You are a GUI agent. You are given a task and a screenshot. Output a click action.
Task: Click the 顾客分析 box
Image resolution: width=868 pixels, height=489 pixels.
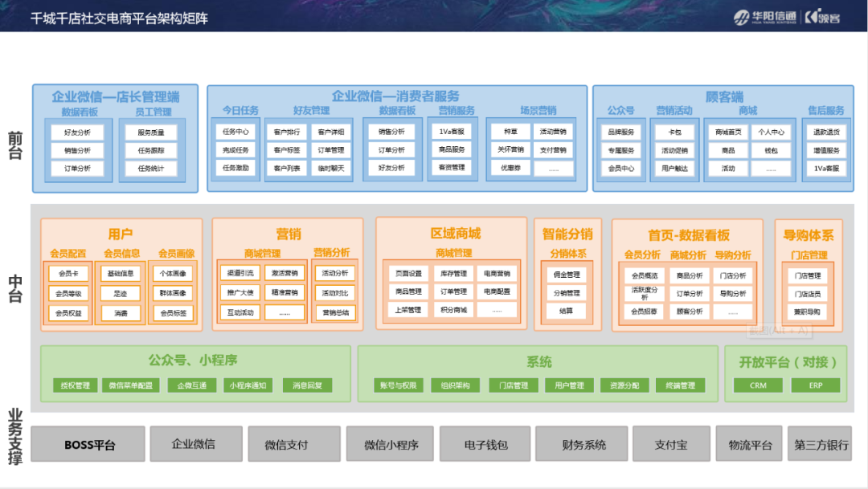click(x=690, y=312)
